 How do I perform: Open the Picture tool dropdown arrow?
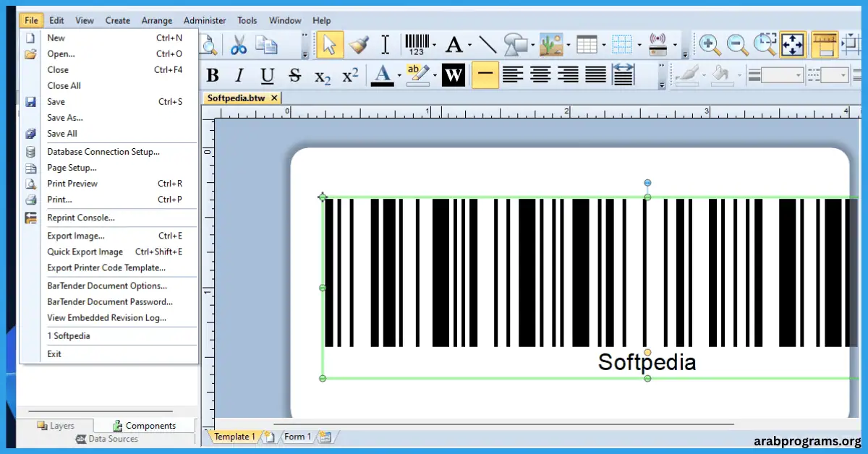(569, 46)
